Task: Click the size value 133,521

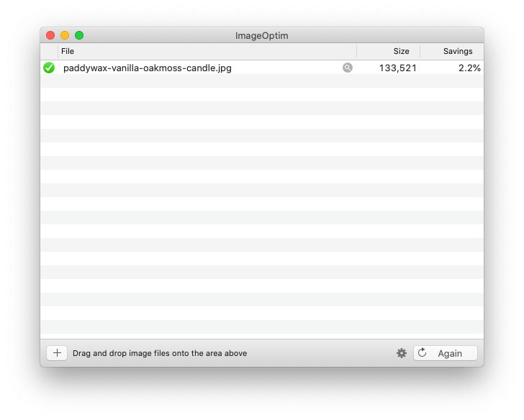Action: 397,68
